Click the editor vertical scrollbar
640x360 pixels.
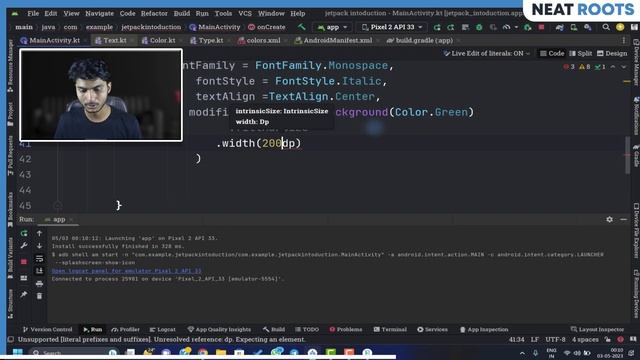[x=627, y=155]
